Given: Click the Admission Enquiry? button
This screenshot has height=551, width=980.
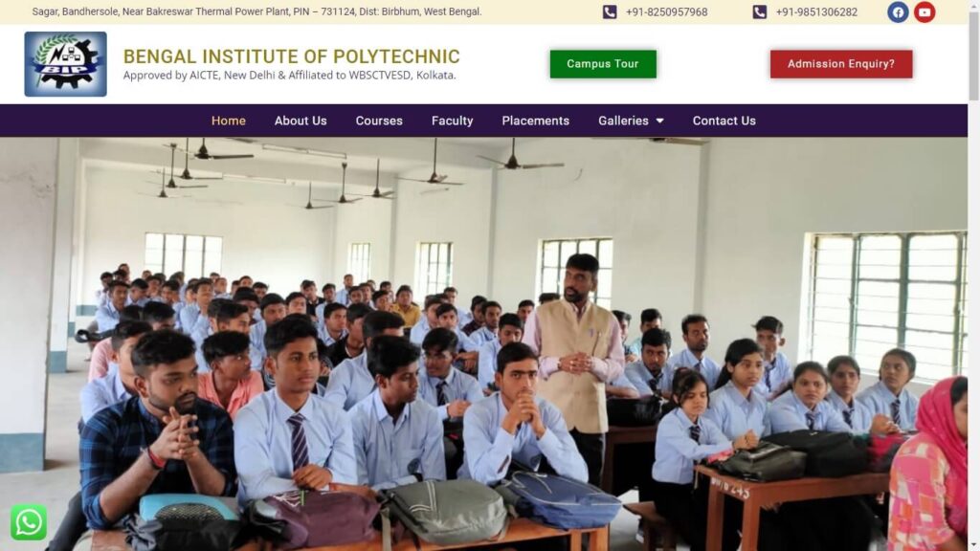Looking at the screenshot, I should [841, 64].
